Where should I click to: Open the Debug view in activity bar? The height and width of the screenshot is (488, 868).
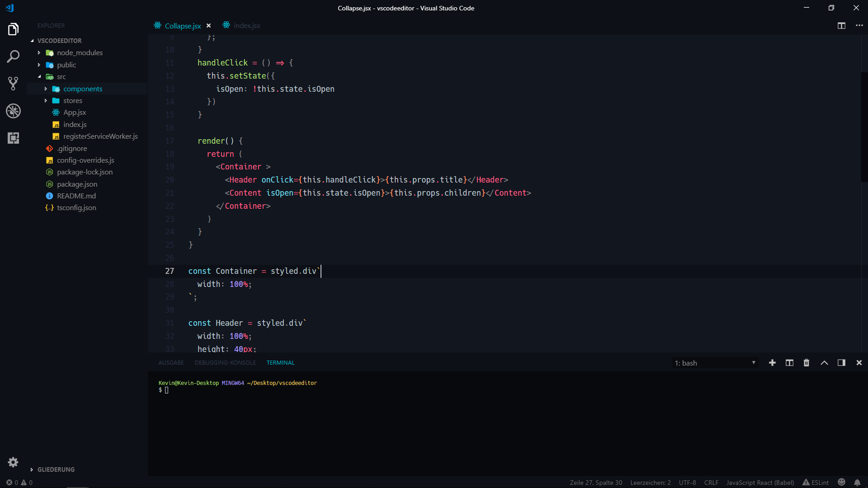click(x=13, y=111)
